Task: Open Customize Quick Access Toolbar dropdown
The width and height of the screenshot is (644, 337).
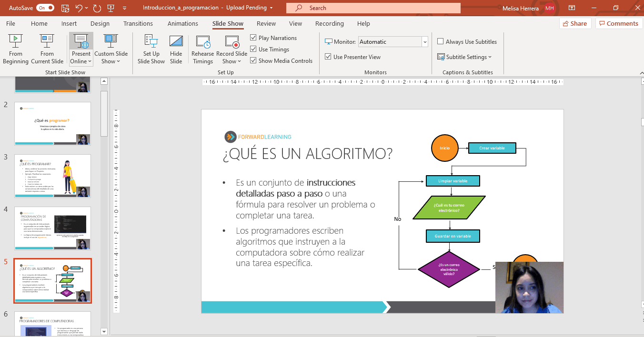Action: click(125, 8)
